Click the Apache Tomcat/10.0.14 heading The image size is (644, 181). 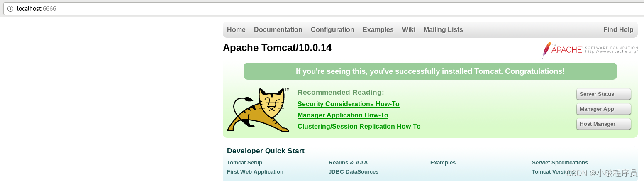[277, 48]
